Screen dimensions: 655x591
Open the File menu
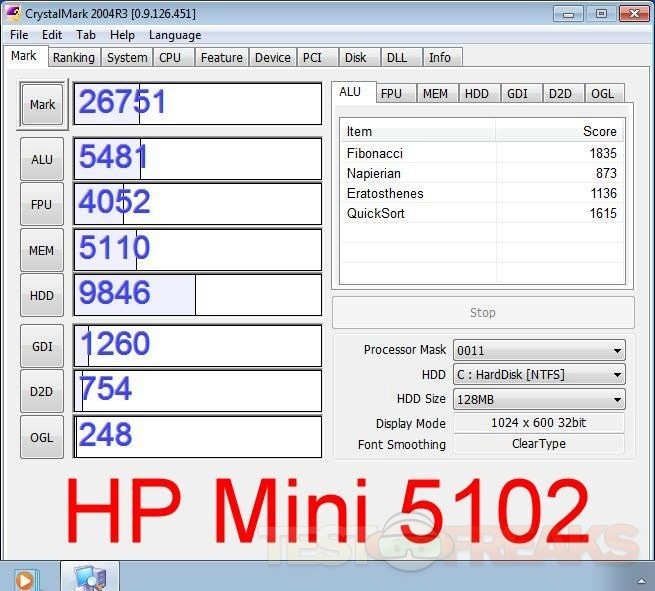pyautogui.click(x=19, y=35)
